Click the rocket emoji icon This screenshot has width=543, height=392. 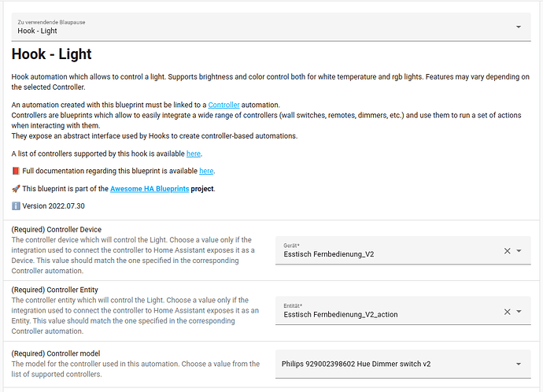coord(17,189)
